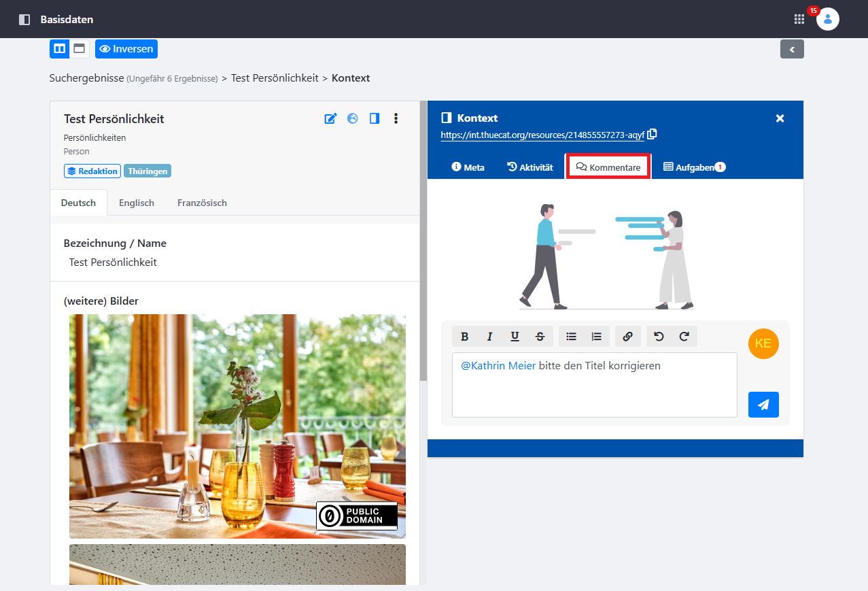Click the Public Domain license badge
Viewport: 868px width, 591px height.
pyautogui.click(x=357, y=516)
